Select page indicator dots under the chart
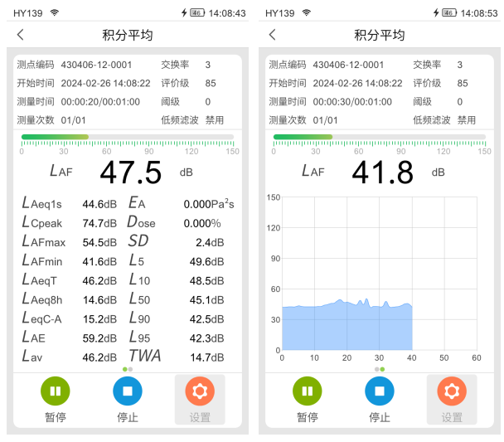The width and height of the screenshot is (504, 442). point(379,368)
